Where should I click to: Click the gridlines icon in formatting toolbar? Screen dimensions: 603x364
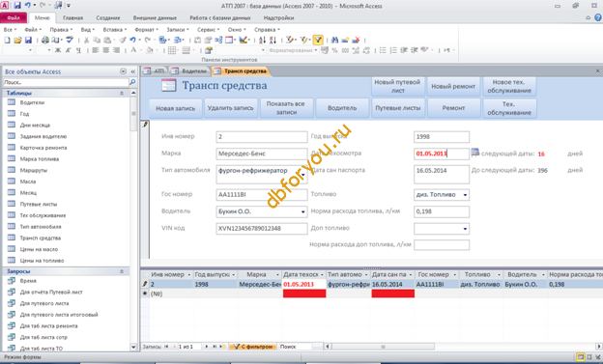click(x=172, y=50)
